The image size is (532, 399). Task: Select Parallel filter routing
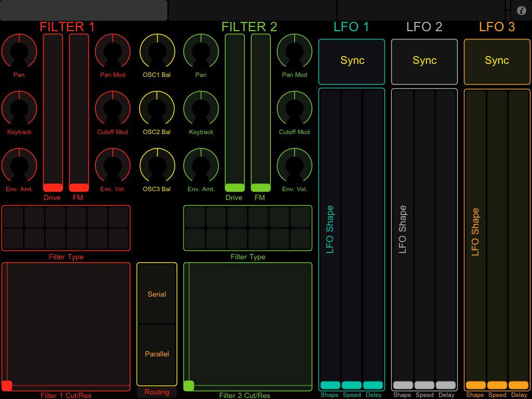pos(157,354)
